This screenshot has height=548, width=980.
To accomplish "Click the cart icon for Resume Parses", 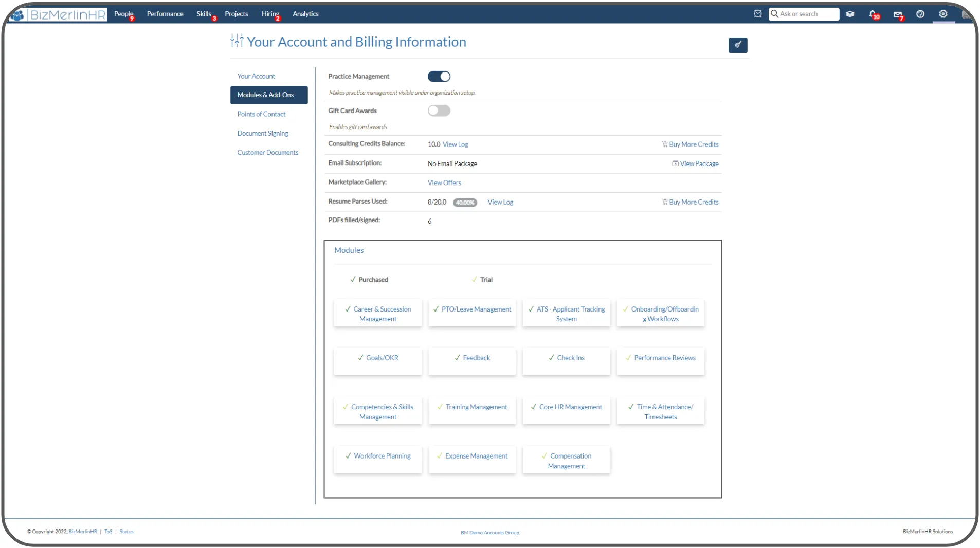I will pos(664,202).
